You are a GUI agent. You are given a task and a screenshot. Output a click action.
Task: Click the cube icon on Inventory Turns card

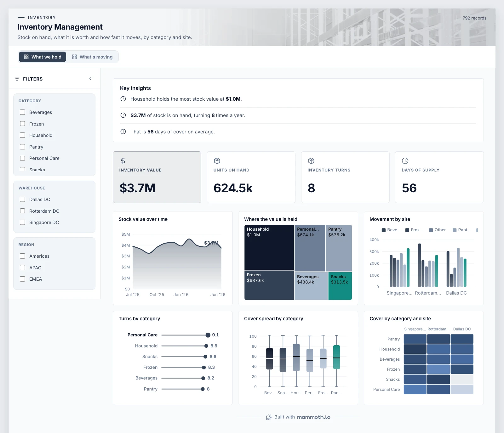(x=311, y=161)
